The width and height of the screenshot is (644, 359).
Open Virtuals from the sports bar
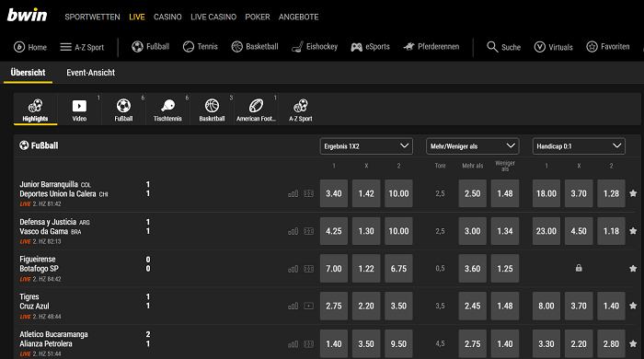pos(553,47)
